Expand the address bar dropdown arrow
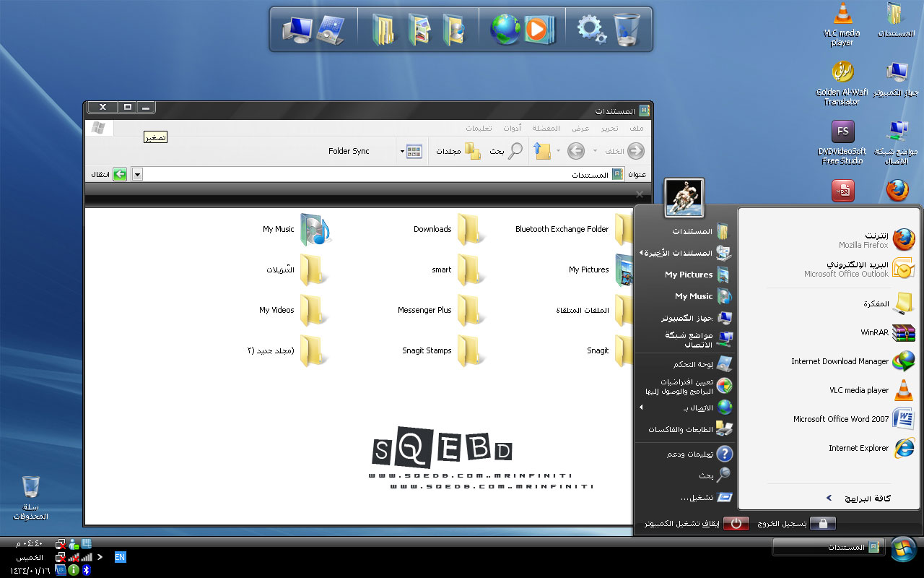Image resolution: width=924 pixels, height=578 pixels. click(x=138, y=174)
